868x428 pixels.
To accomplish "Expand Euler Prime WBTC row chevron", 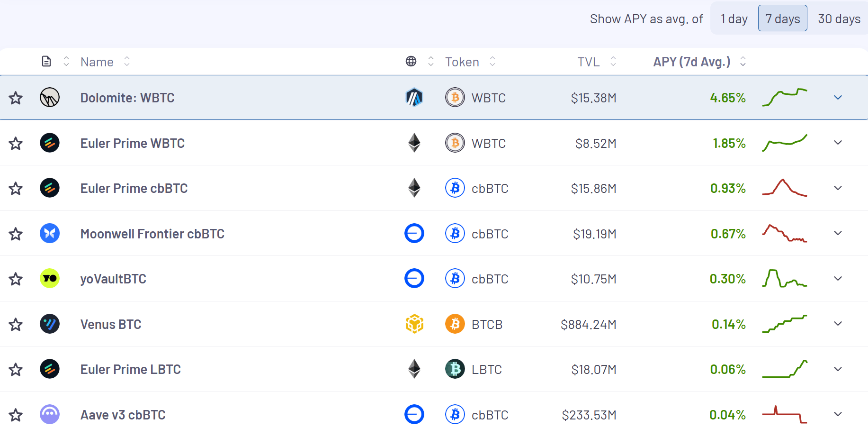I will tap(838, 143).
